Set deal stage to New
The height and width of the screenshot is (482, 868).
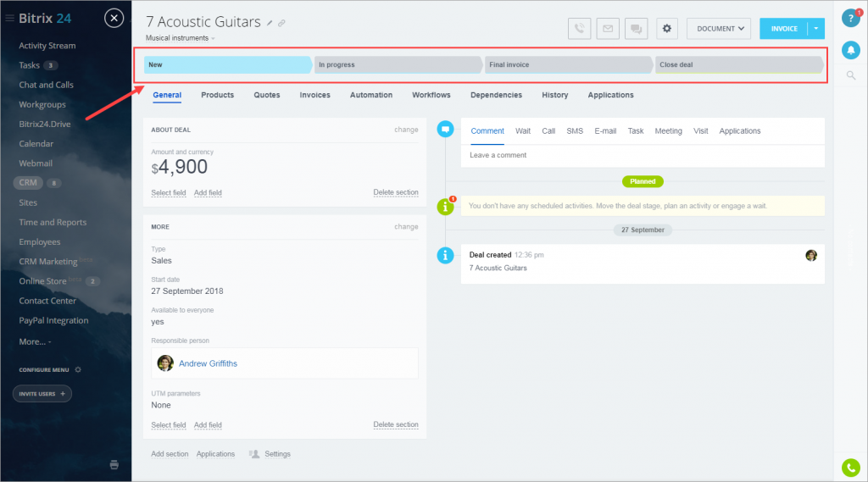[x=227, y=64]
